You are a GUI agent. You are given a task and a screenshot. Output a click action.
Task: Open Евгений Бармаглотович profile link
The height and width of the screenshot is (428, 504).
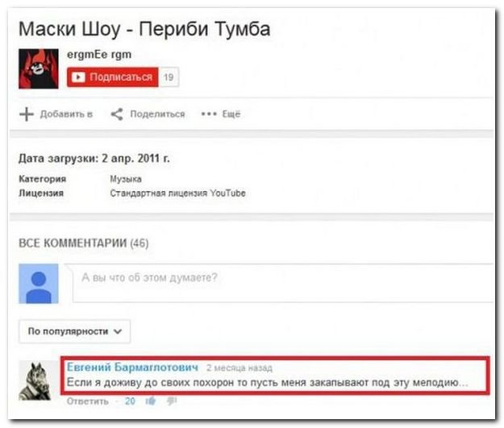132,367
